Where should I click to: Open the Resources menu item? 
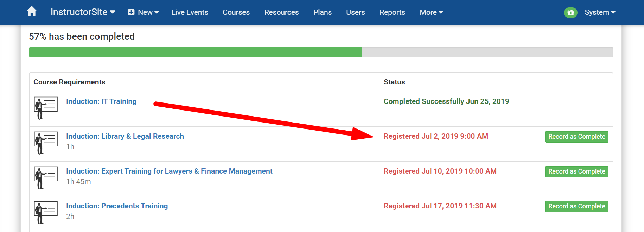point(281,12)
